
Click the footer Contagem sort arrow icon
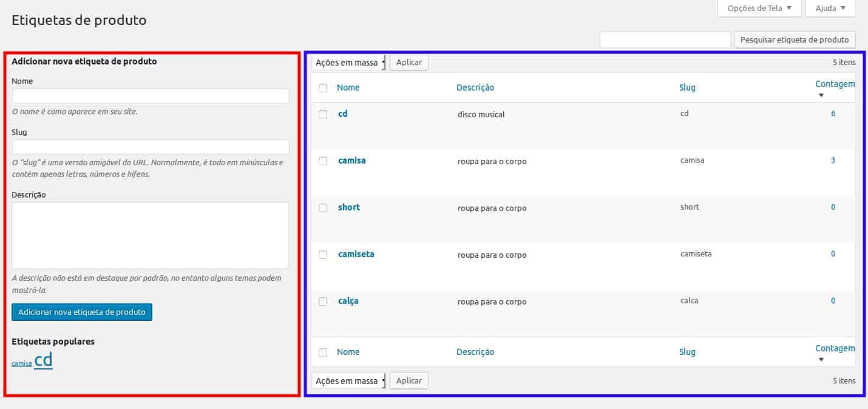[821, 360]
